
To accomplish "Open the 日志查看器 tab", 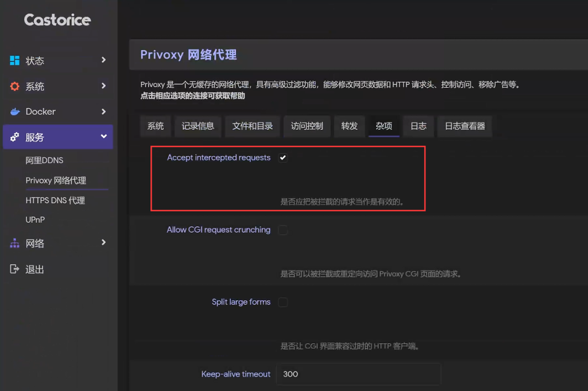I will pyautogui.click(x=465, y=126).
